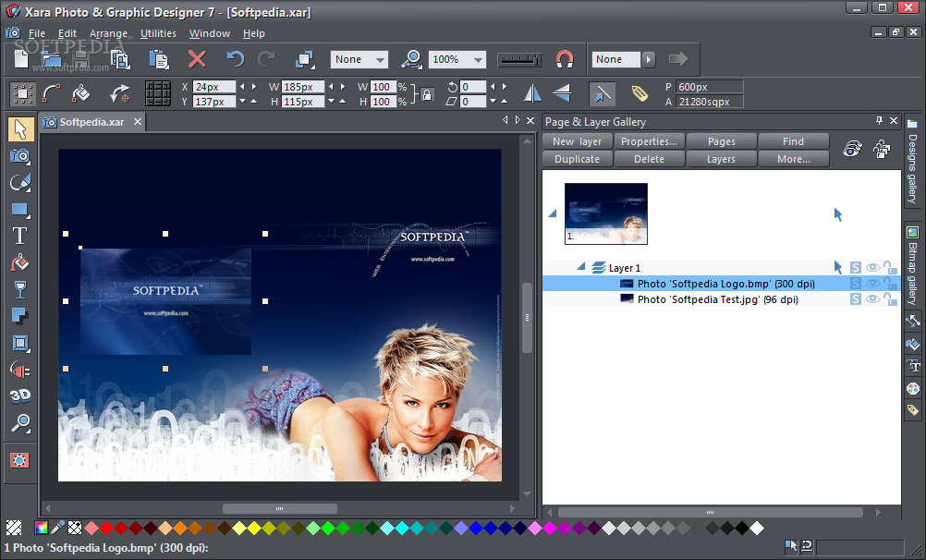Toggle visibility of Softpedia Test.jpg photo
The image size is (926, 560).
(x=872, y=299)
